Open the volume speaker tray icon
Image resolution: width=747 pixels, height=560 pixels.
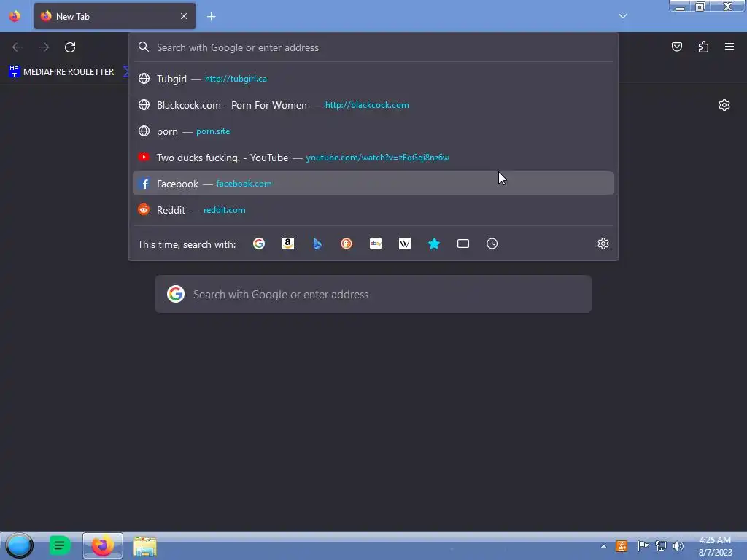[x=678, y=546]
